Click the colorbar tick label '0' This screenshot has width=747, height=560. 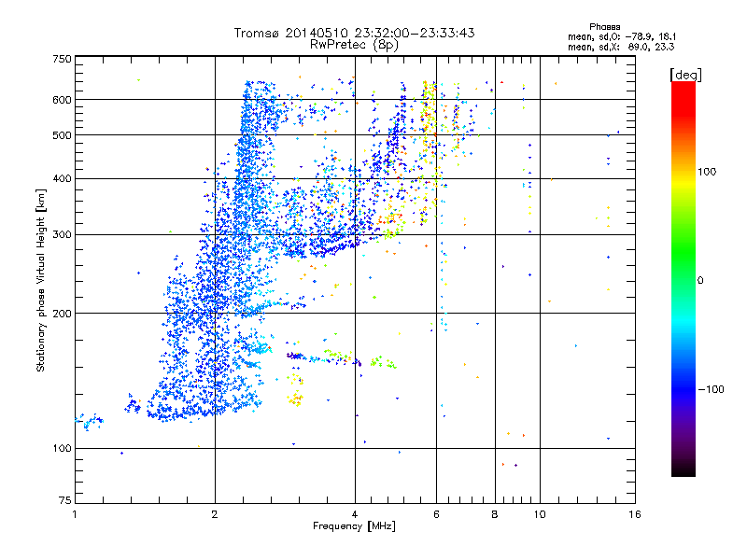(x=700, y=280)
